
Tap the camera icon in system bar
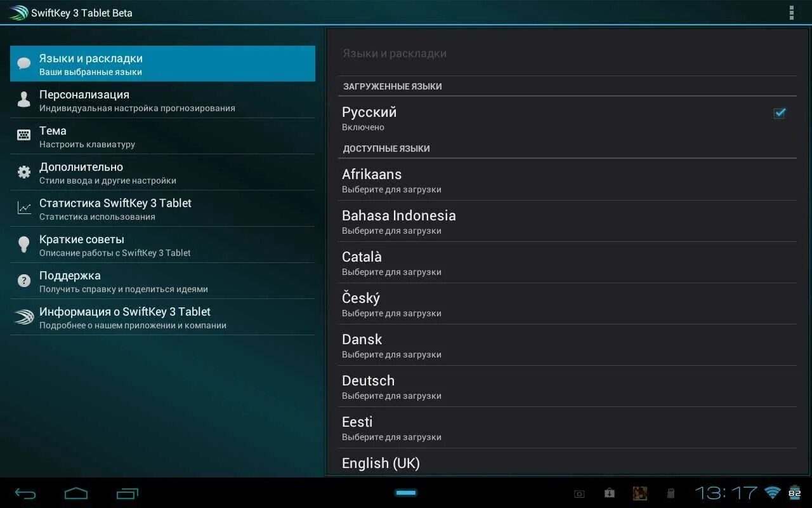point(579,493)
